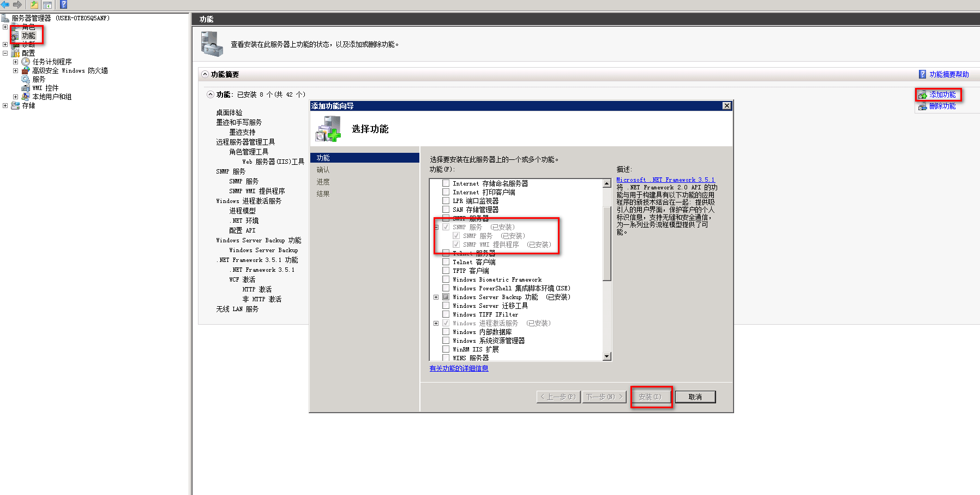Expand Windows Server Backup 功能 in feature list
Image resolution: width=980 pixels, height=495 pixels.
[x=436, y=297]
